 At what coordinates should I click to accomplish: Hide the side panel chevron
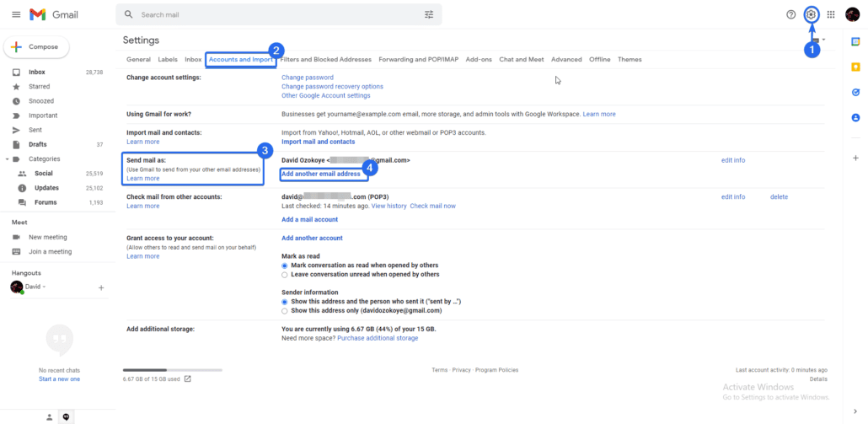pyautogui.click(x=856, y=411)
